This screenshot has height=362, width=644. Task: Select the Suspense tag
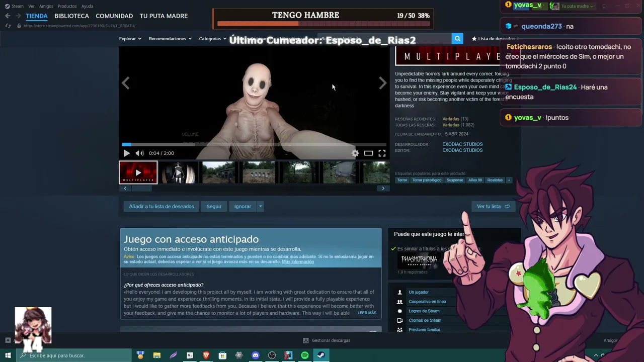(x=455, y=180)
